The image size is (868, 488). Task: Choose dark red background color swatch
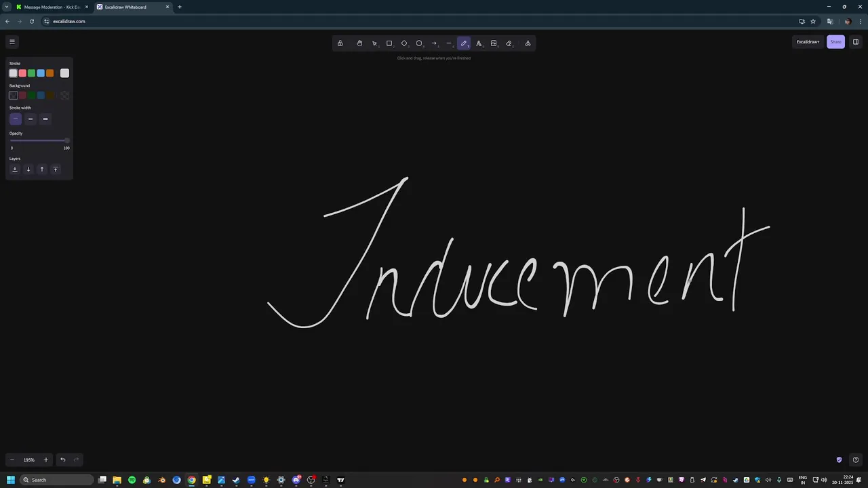22,96
